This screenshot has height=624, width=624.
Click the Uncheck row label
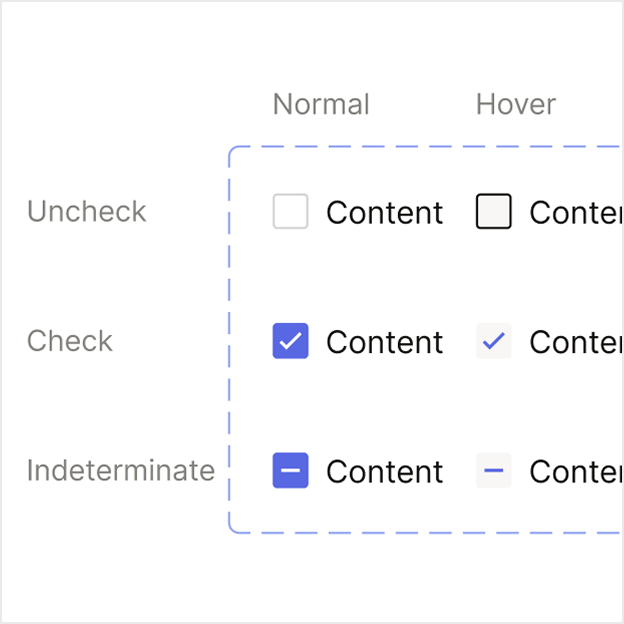click(x=87, y=211)
